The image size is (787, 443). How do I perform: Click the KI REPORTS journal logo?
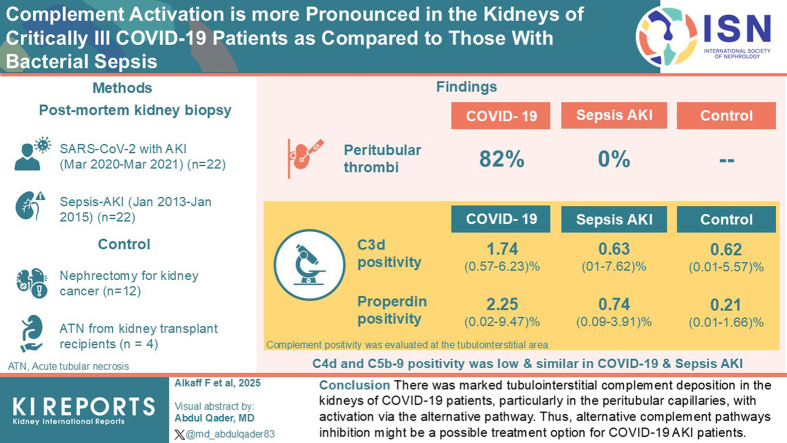(84, 411)
